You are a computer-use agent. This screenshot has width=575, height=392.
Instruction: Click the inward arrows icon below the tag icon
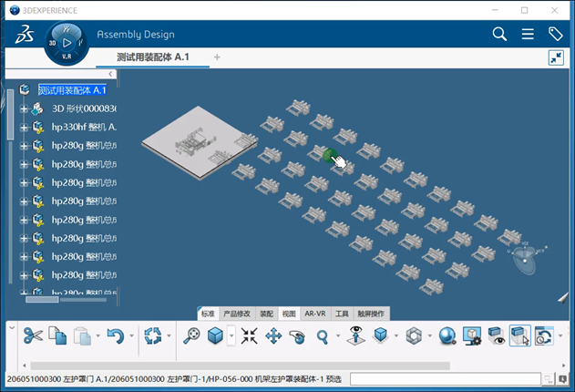tap(556, 57)
